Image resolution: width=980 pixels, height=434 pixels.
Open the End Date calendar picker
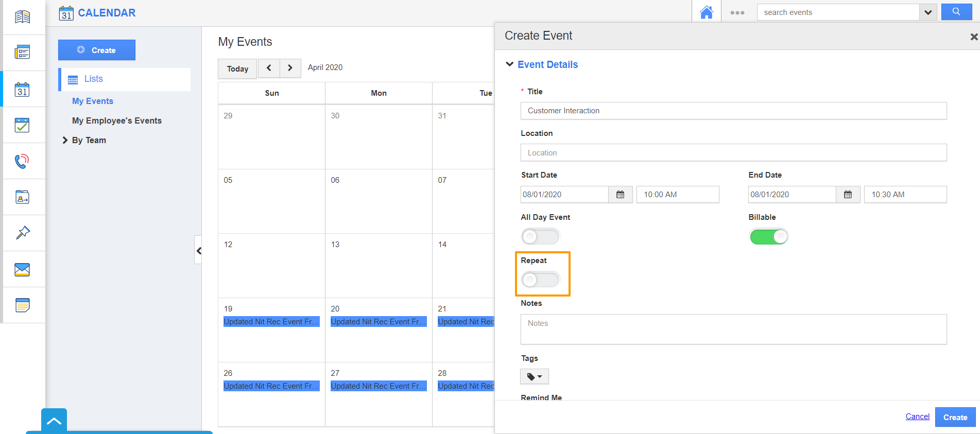pos(848,195)
